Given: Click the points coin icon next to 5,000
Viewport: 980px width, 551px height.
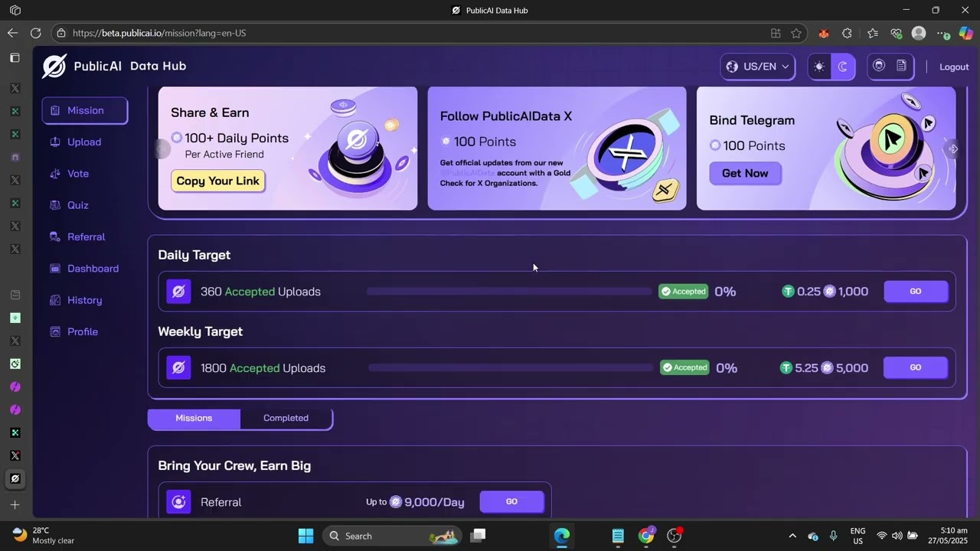Looking at the screenshot, I should coord(827,368).
